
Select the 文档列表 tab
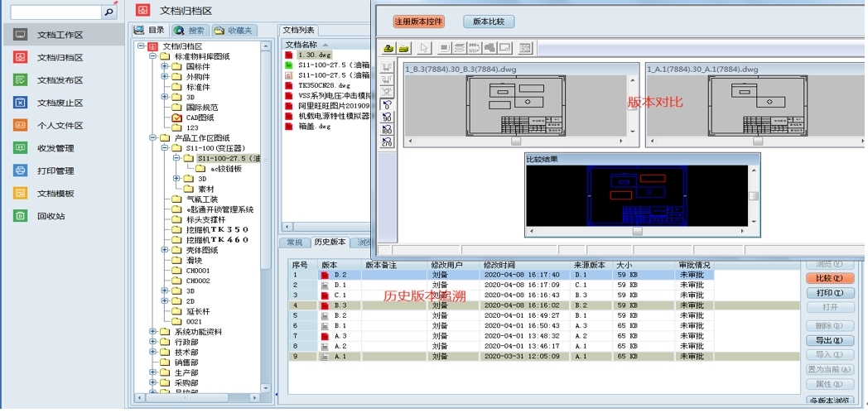tap(298, 30)
